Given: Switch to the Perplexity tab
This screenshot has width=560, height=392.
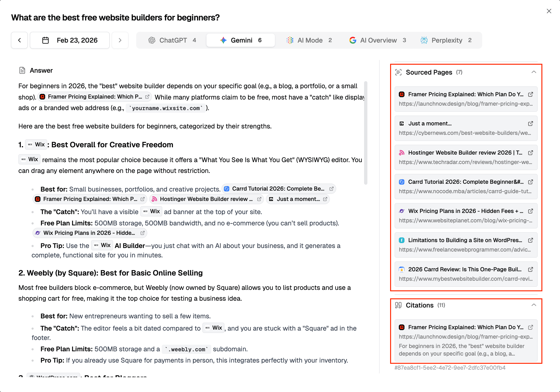Looking at the screenshot, I should tap(446, 40).
